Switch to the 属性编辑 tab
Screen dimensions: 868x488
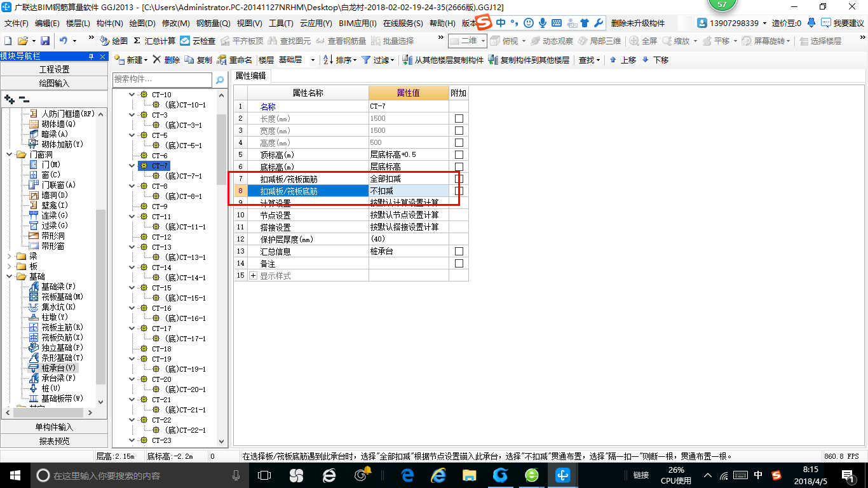point(251,76)
